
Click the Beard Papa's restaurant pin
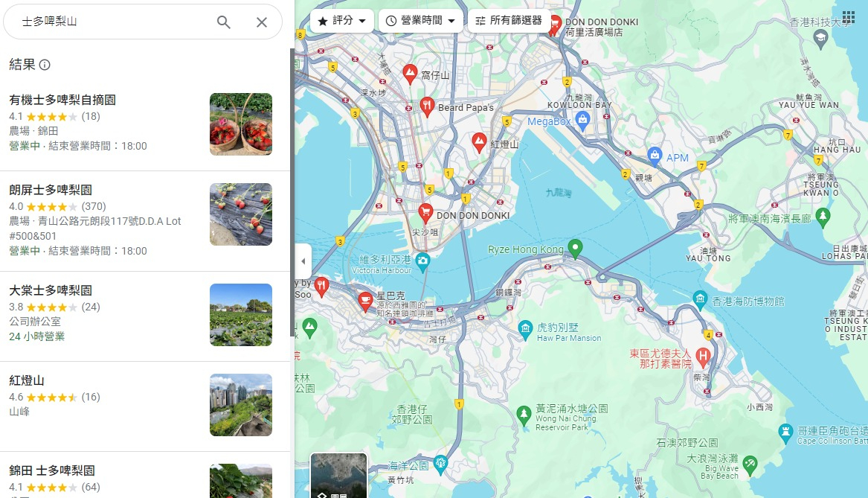427,106
